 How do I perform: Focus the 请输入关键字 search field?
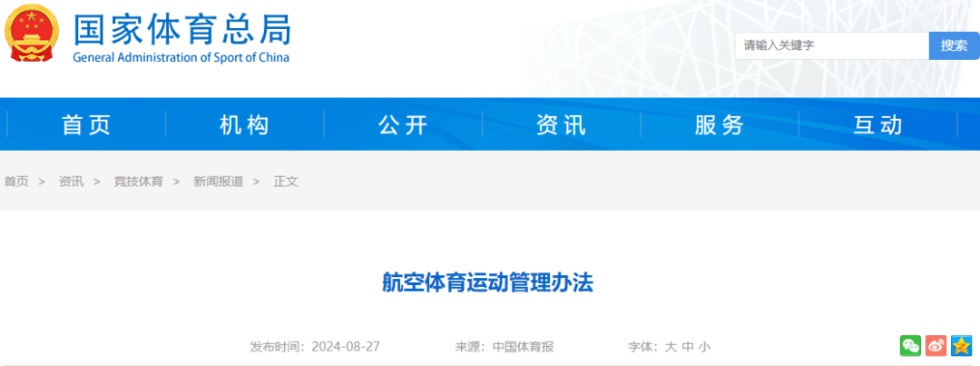pyautogui.click(x=832, y=45)
